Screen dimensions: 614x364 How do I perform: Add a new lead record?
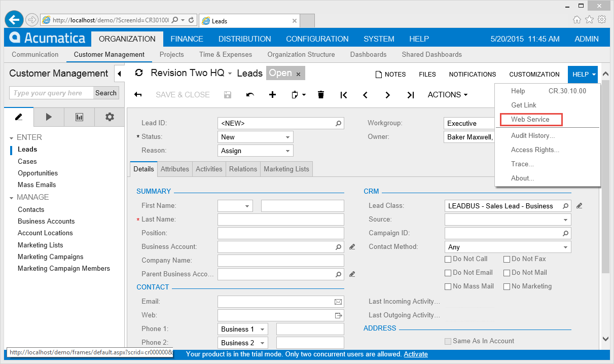pyautogui.click(x=272, y=95)
